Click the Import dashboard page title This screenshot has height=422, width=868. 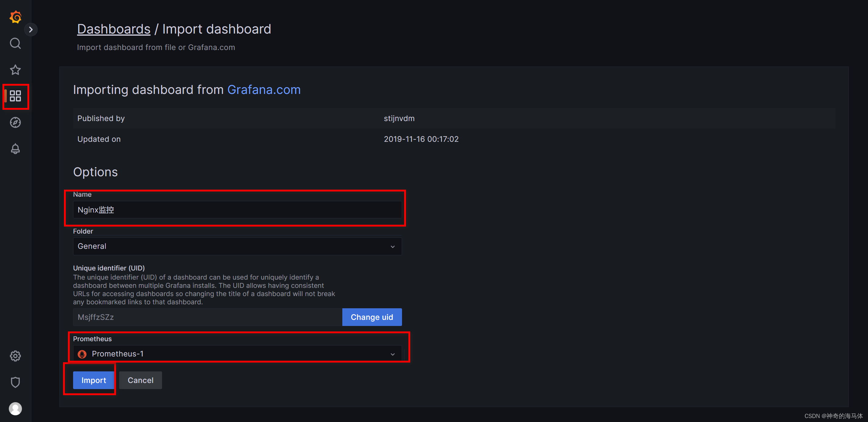(x=217, y=29)
